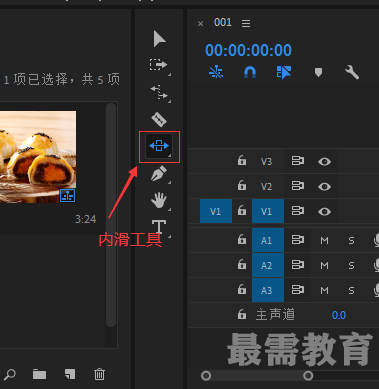
Task: Toggle lock on track V2
Action: tap(242, 185)
